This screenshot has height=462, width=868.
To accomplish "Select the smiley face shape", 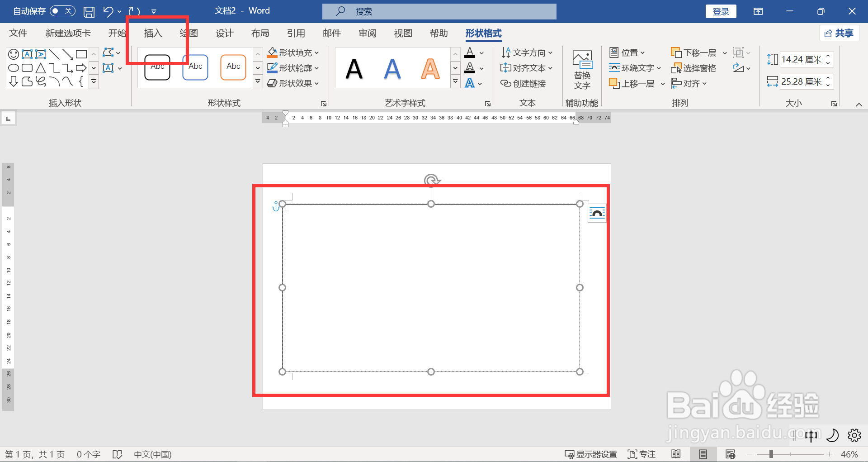I will coord(14,54).
